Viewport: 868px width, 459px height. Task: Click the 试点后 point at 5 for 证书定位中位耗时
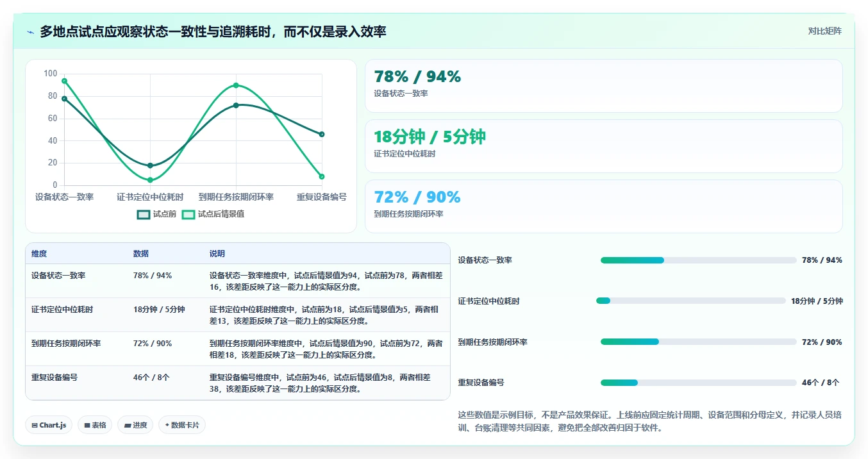point(150,180)
